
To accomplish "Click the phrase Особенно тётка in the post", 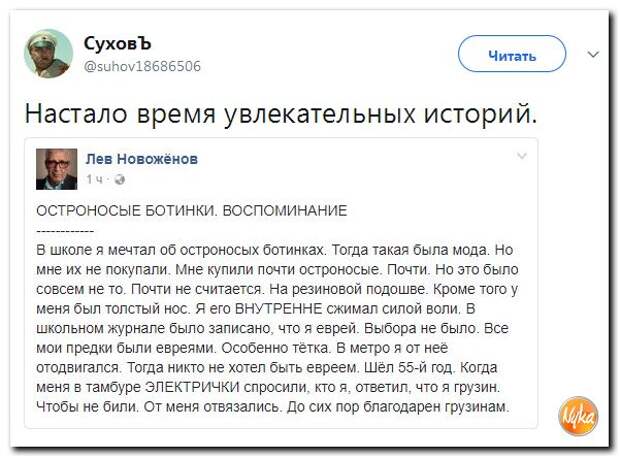I will [276, 348].
